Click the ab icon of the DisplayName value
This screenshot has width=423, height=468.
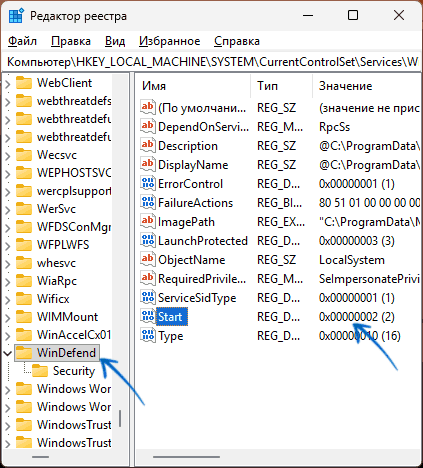[148, 165]
